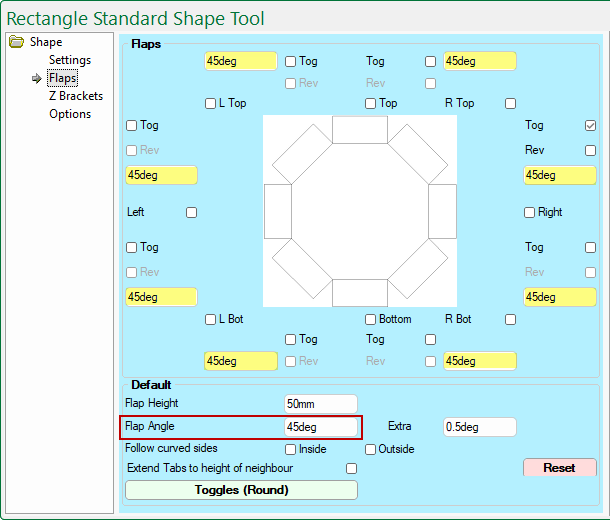
Task: Click the Shape folder icon in tree
Action: click(16, 42)
